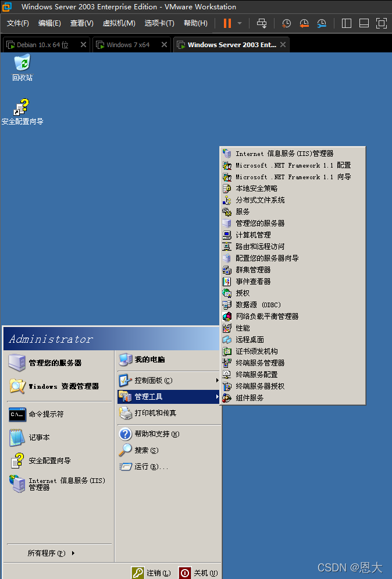Enter VMware full screen mode
The height and width of the screenshot is (579, 392).
click(382, 23)
